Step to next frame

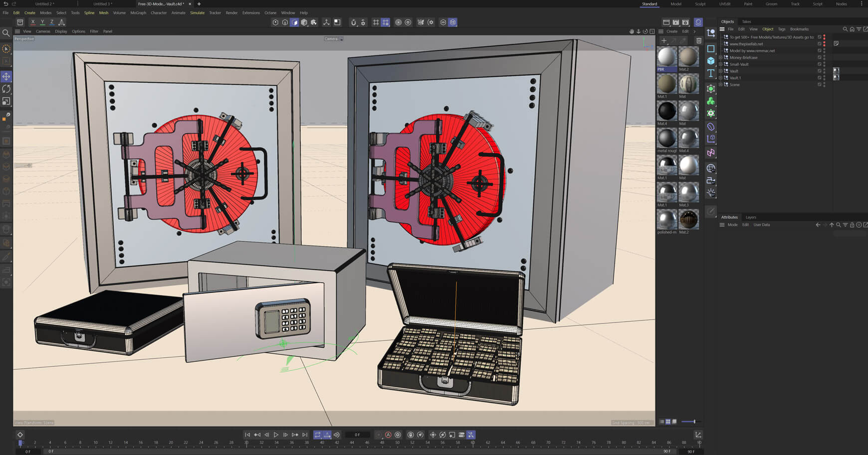point(285,435)
